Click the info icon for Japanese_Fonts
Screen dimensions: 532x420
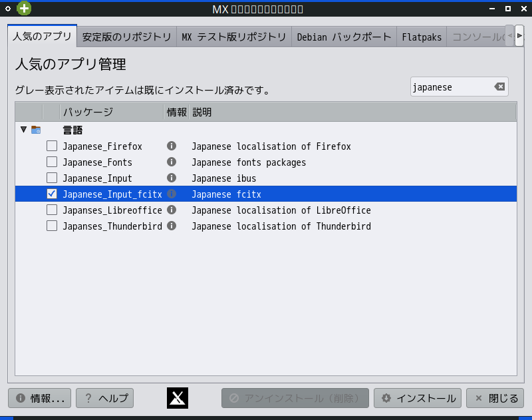pyautogui.click(x=172, y=162)
